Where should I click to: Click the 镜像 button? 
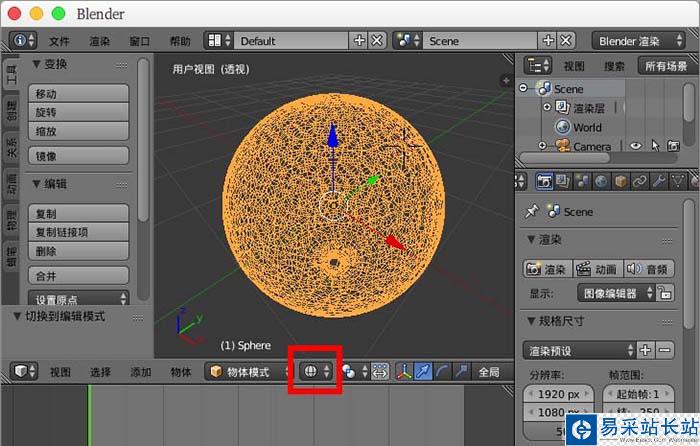point(79,156)
